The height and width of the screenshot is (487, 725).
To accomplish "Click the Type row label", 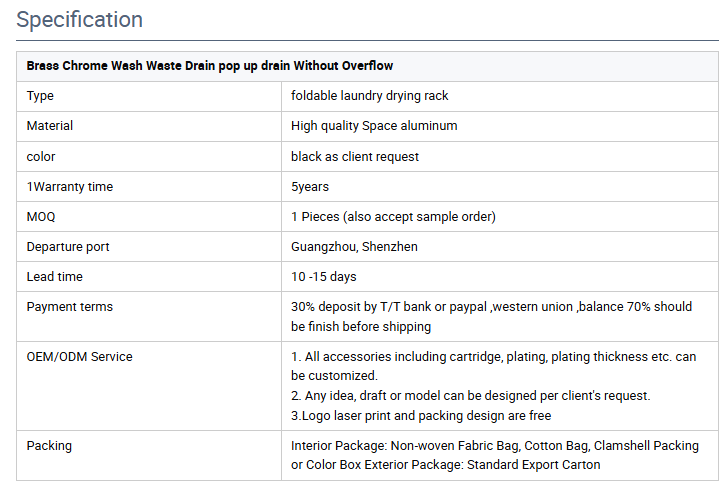I will click(40, 96).
